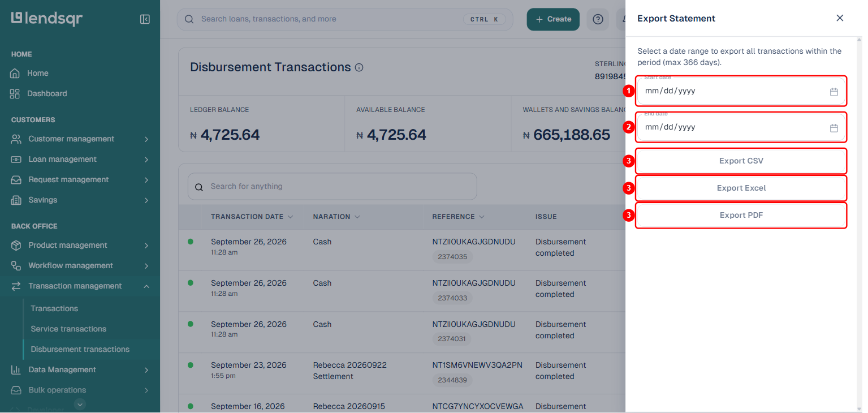Click Ledger Balance value 4,725.64
The width and height of the screenshot is (868, 413).
pos(230,135)
